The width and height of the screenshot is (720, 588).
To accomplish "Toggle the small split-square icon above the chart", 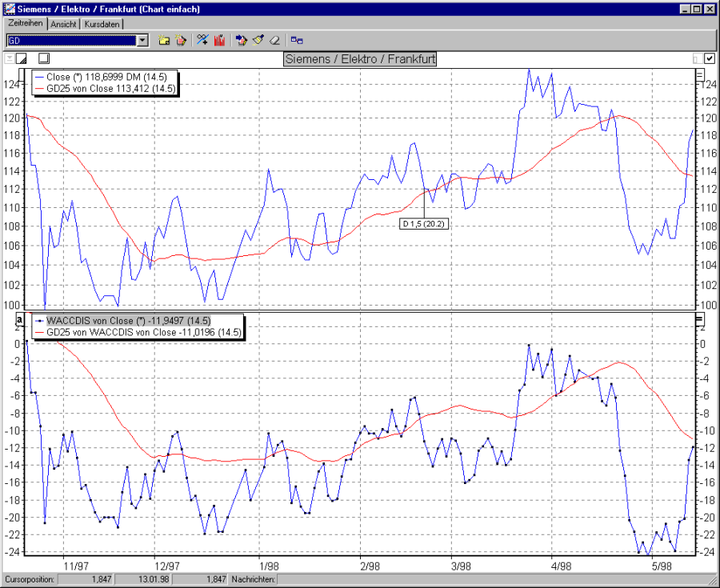I will pos(697,58).
